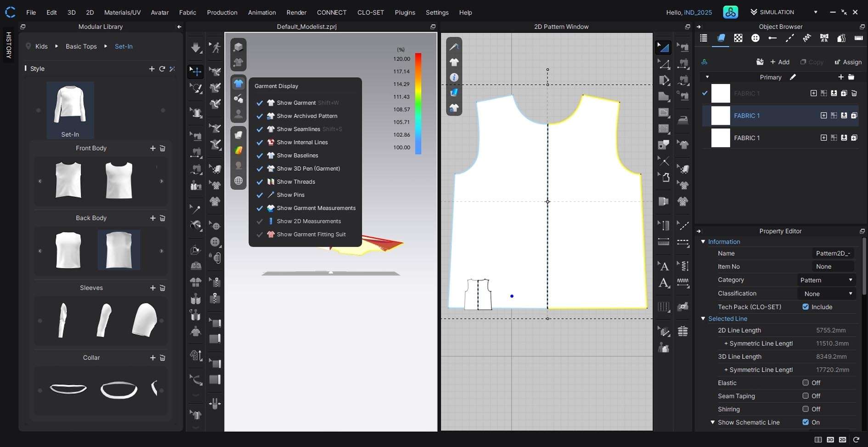This screenshot has width=868, height=447.
Task: Click the 2D text 'A' annotation tool
Action: point(663,266)
